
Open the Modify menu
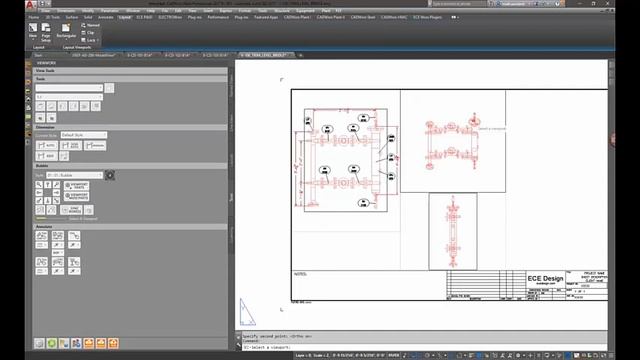88,11
